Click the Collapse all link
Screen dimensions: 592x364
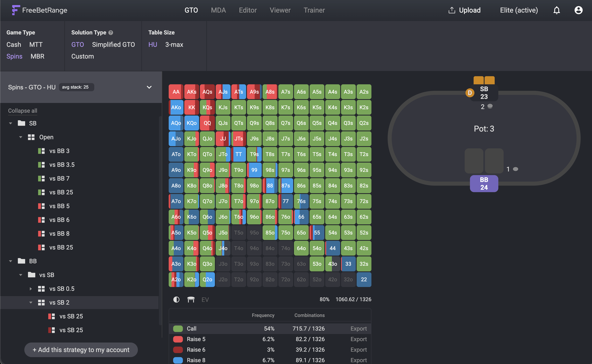point(22,111)
